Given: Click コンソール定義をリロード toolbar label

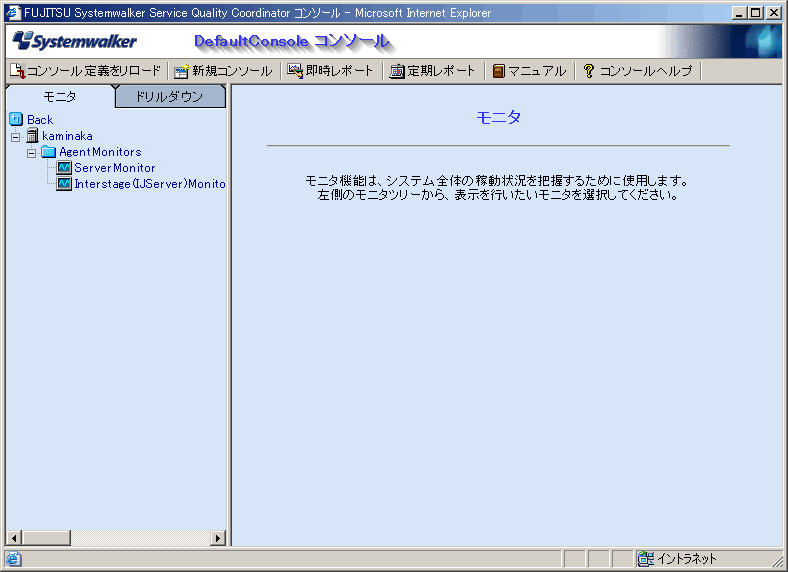Looking at the screenshot, I should pos(93,71).
